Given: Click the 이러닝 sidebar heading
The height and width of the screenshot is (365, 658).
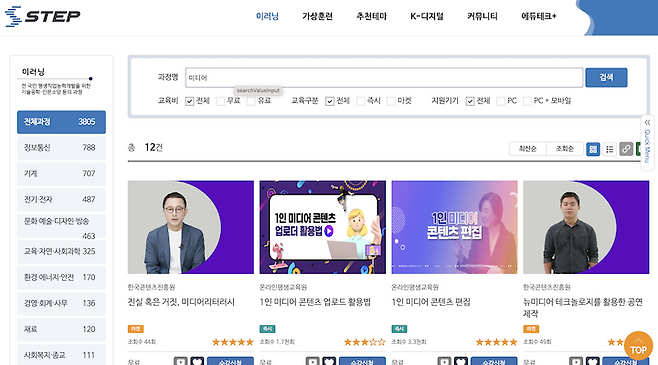Looking at the screenshot, I should pyautogui.click(x=33, y=72).
